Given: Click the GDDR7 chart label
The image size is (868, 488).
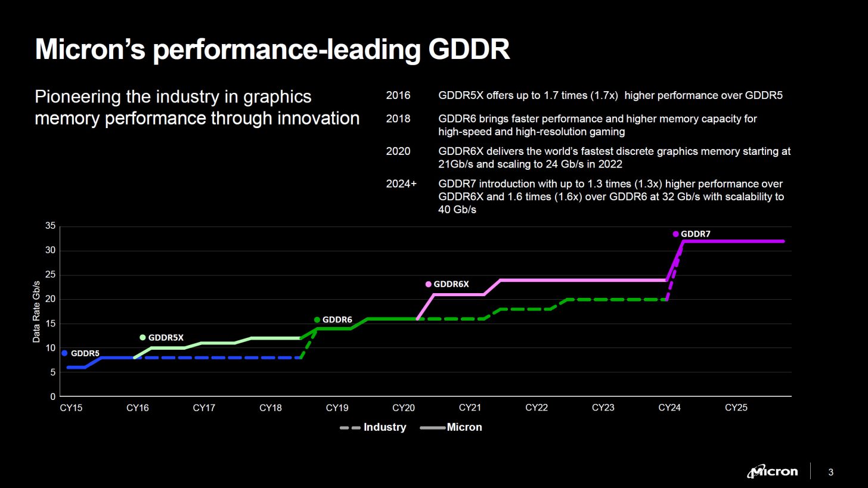Looking at the screenshot, I should pos(696,234).
